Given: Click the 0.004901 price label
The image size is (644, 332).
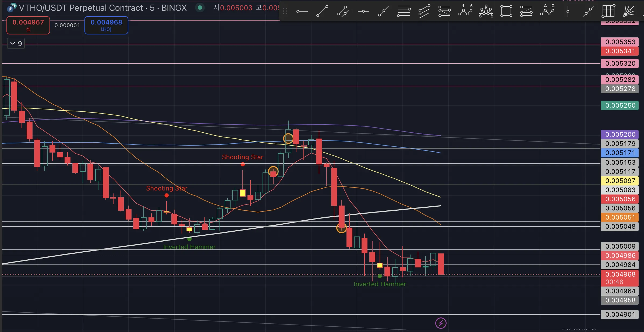Looking at the screenshot, I should point(620,315).
